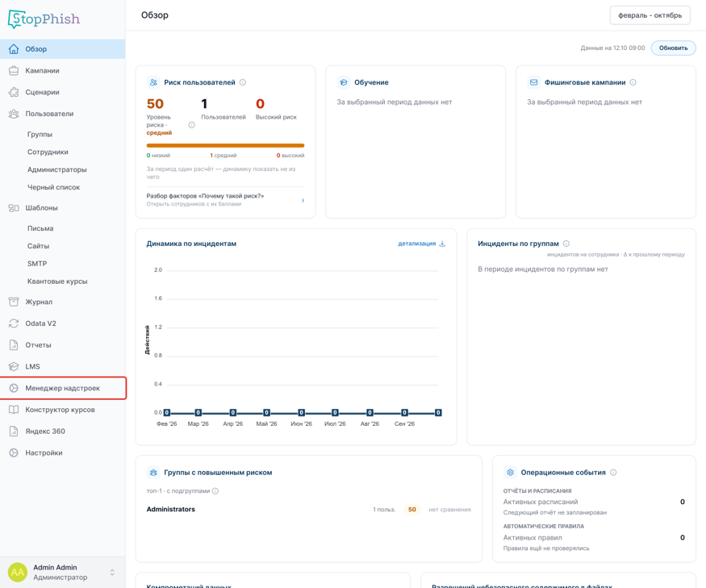Click info icon next to Операционные события
The width and height of the screenshot is (706, 588).
pos(613,473)
